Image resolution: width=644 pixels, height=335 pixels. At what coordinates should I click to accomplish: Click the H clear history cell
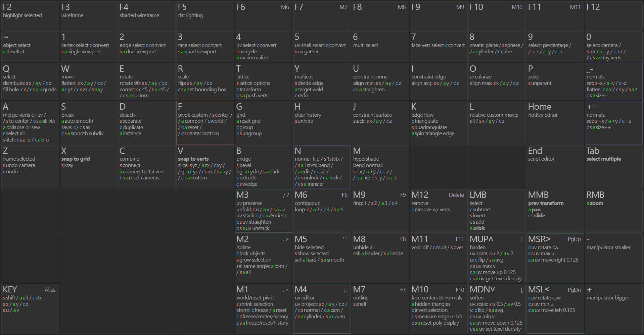tap(322, 122)
